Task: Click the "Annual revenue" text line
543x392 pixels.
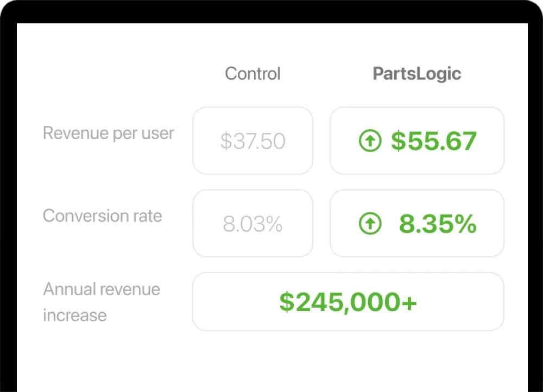Action: 102,289
